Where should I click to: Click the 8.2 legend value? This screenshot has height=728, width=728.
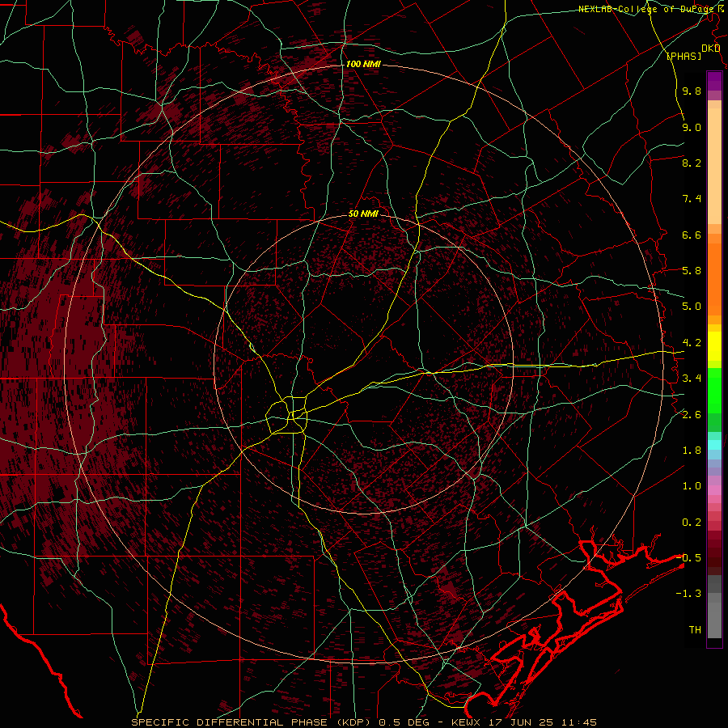(x=692, y=163)
